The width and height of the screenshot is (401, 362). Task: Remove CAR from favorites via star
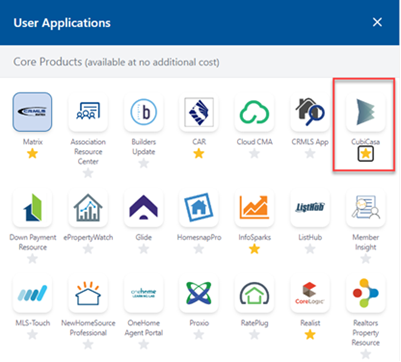point(199,154)
